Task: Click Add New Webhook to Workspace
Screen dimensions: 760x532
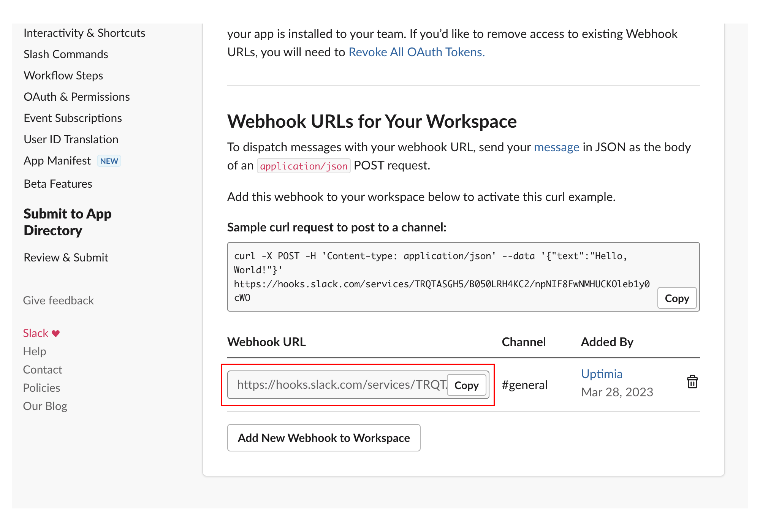Action: (324, 438)
